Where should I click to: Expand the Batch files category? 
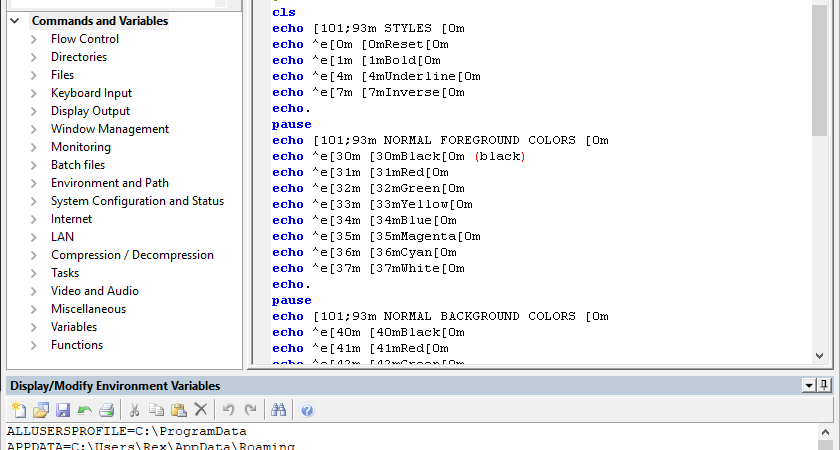coord(34,165)
